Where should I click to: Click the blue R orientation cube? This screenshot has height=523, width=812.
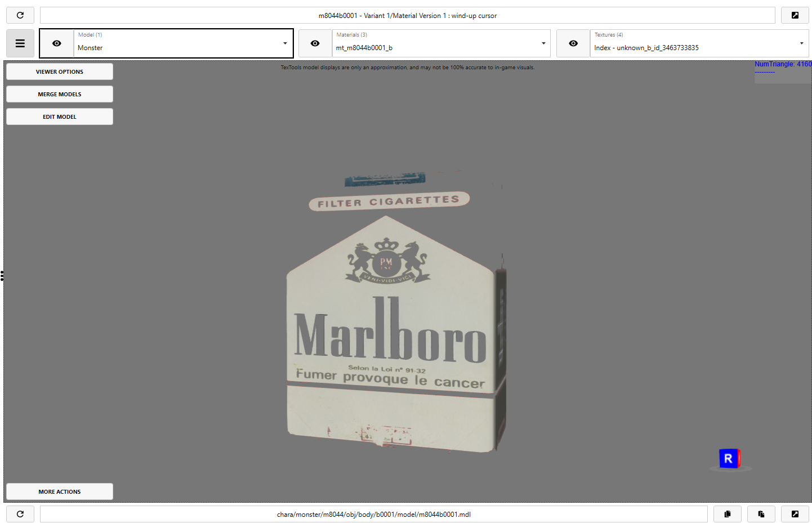pyautogui.click(x=729, y=459)
